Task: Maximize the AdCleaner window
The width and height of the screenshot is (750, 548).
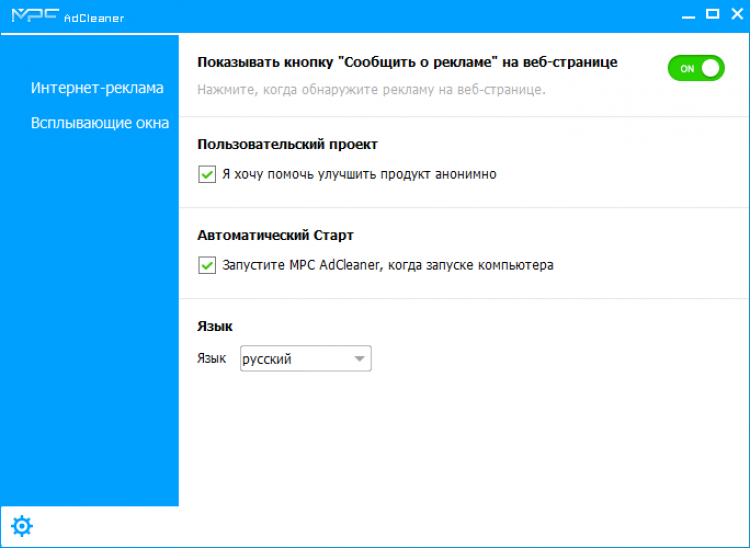Action: [x=713, y=14]
